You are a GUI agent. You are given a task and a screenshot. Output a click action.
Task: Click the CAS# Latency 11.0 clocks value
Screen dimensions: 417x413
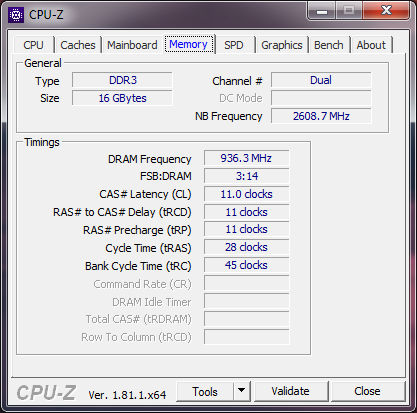click(x=246, y=194)
